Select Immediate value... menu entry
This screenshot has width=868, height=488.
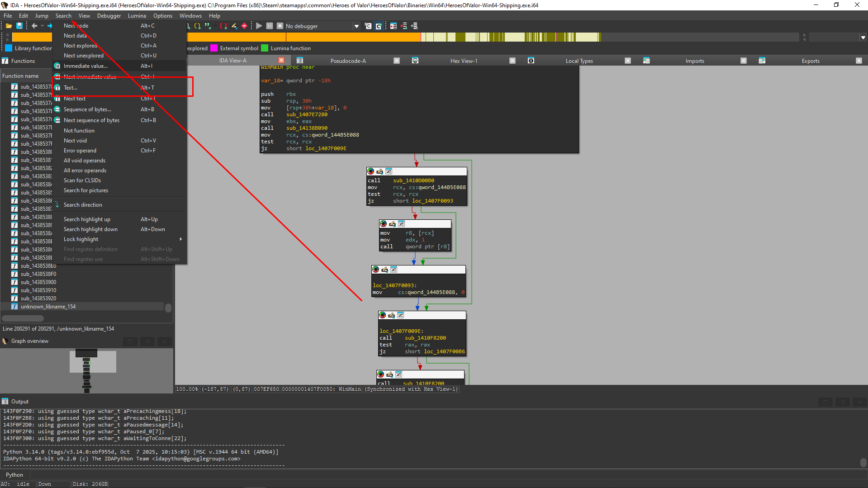[x=119, y=66]
